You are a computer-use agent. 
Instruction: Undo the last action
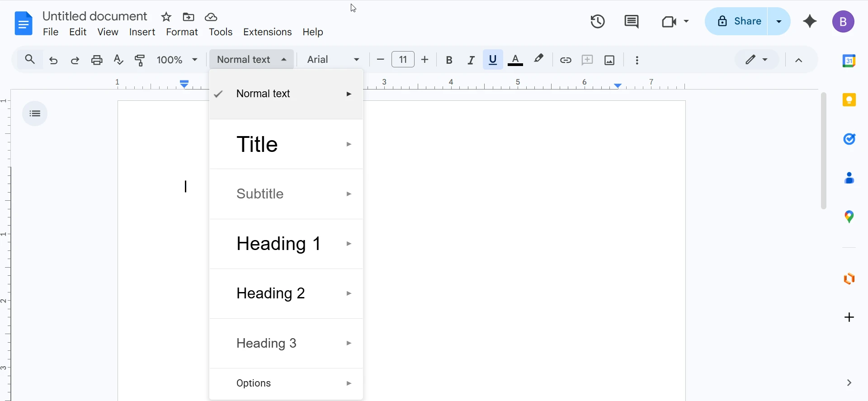point(53,60)
